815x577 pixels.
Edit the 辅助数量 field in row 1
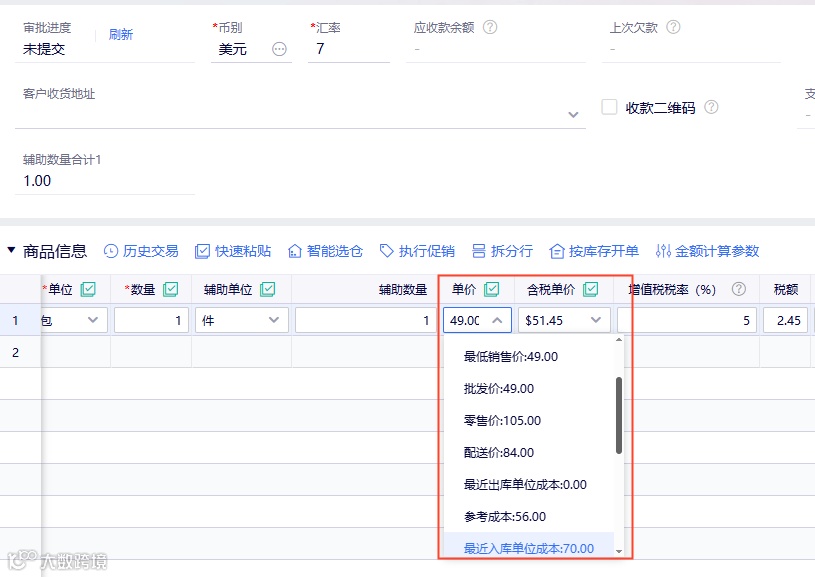point(366,320)
